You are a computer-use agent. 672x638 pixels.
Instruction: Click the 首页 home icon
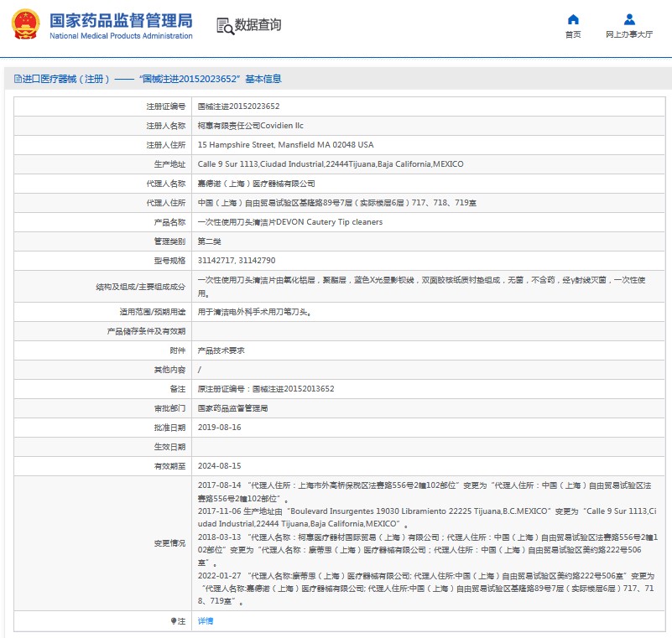point(573,19)
